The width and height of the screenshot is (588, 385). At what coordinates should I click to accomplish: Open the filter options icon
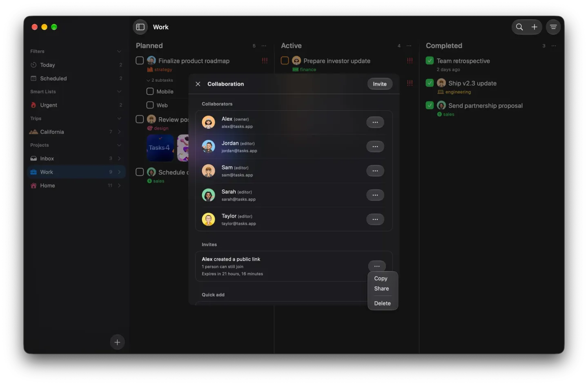(553, 27)
